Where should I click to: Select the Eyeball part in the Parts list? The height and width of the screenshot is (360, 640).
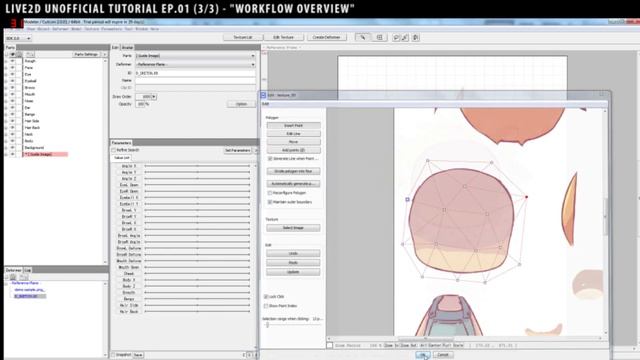(30, 81)
